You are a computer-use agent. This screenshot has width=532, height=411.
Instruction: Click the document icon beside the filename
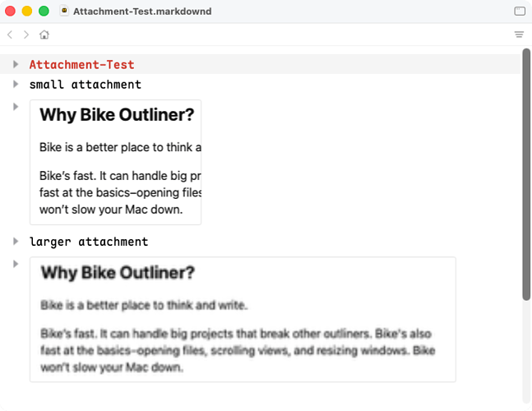coord(64,11)
